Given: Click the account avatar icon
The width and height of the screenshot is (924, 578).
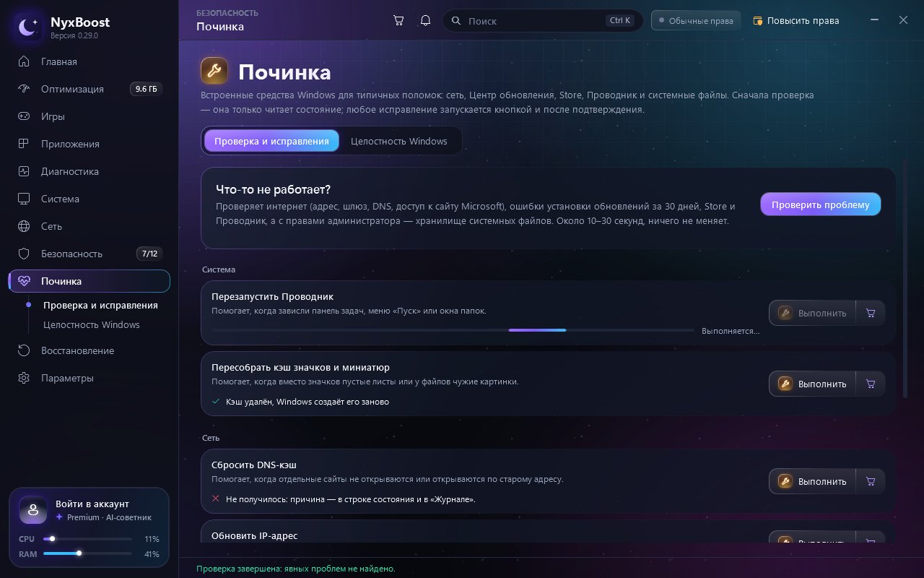Looking at the screenshot, I should [x=33, y=510].
